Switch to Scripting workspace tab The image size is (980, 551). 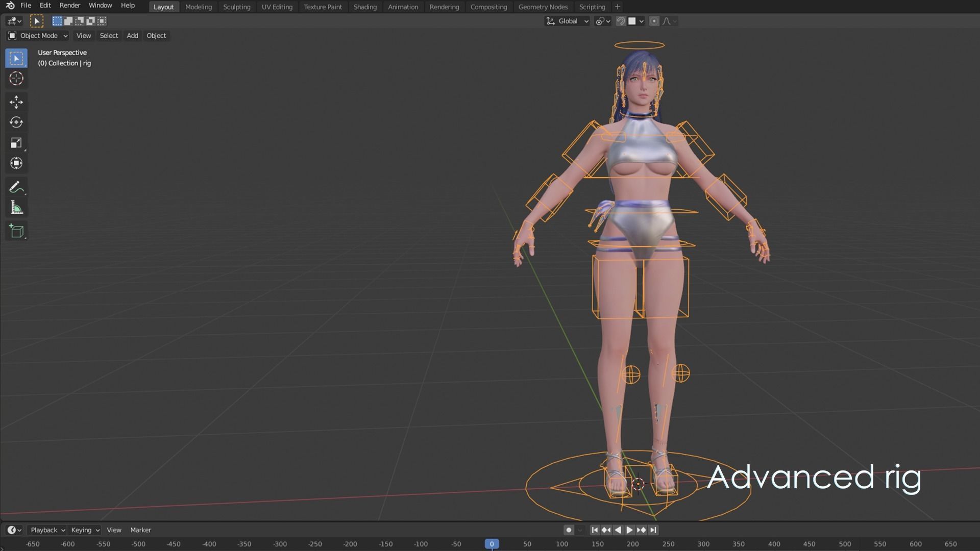pos(592,7)
